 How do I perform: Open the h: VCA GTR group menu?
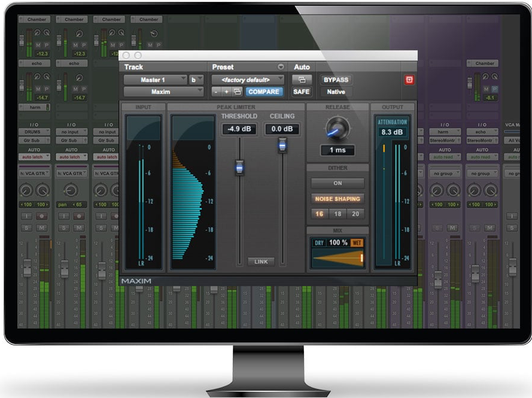[34, 174]
